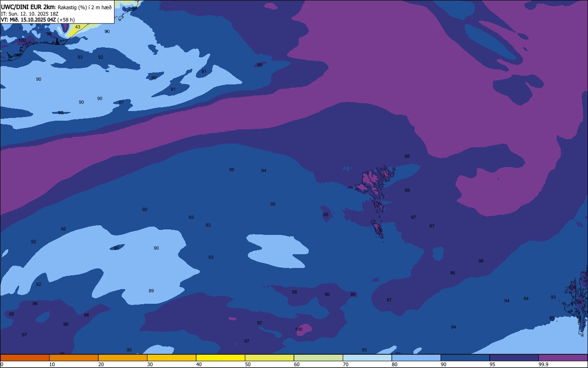
Task: Click the legend tick label '80'
Action: [395, 364]
